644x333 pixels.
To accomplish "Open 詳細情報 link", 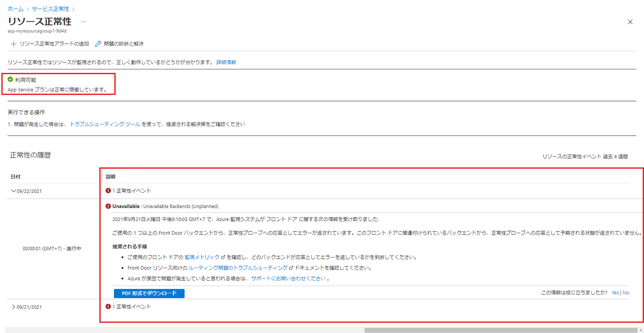I will (226, 62).
